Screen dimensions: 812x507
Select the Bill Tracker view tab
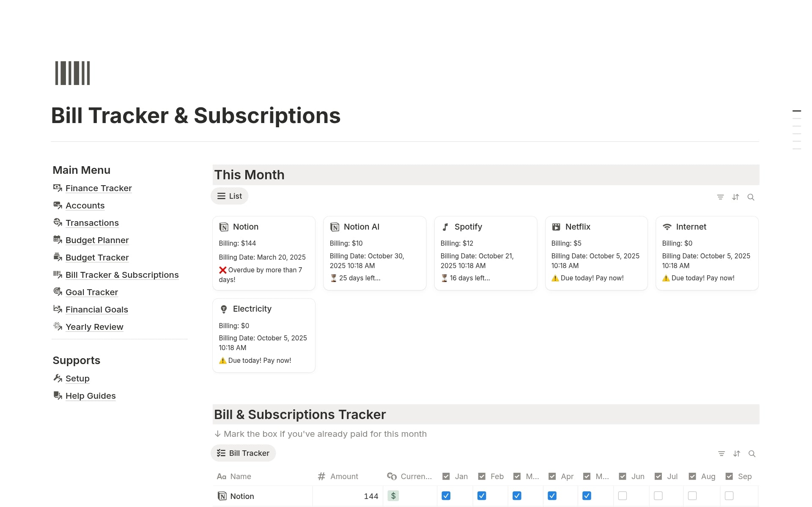[x=243, y=453]
